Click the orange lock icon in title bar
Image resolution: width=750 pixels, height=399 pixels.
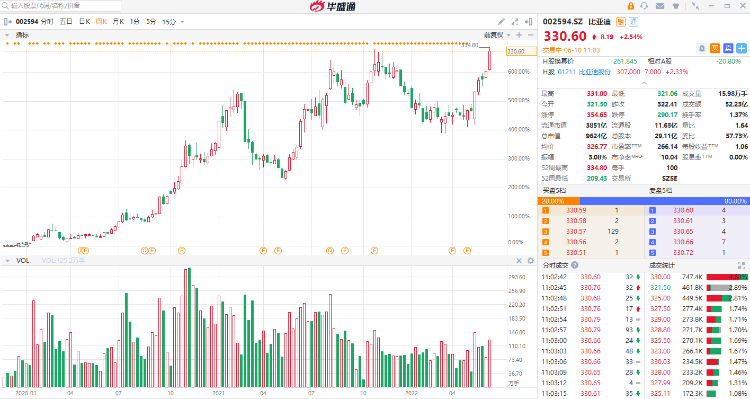(x=630, y=6)
